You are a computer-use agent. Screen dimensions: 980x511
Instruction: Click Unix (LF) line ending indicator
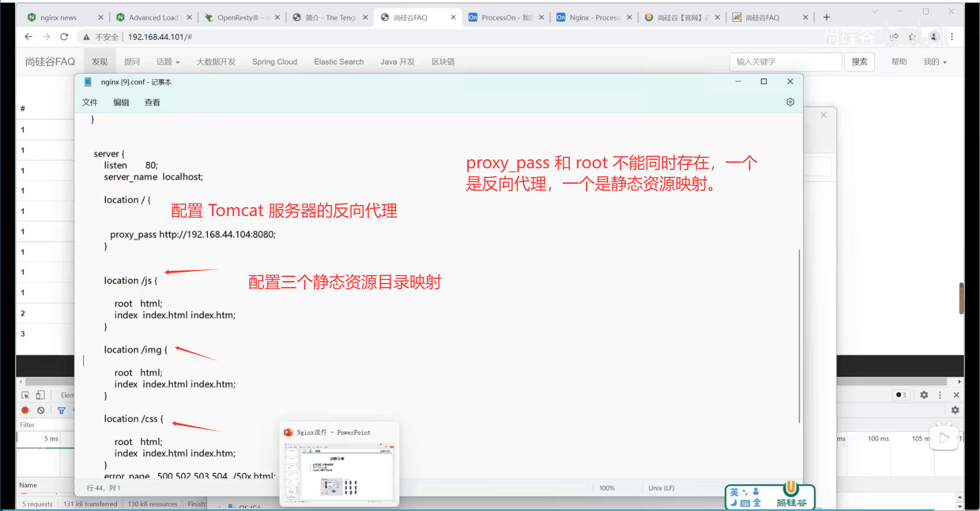coord(661,488)
